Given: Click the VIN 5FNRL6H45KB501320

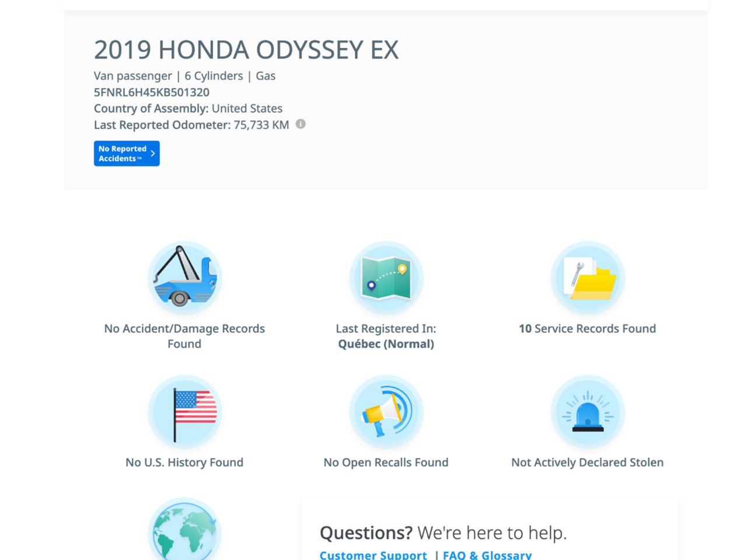Looking at the screenshot, I should coord(152,92).
